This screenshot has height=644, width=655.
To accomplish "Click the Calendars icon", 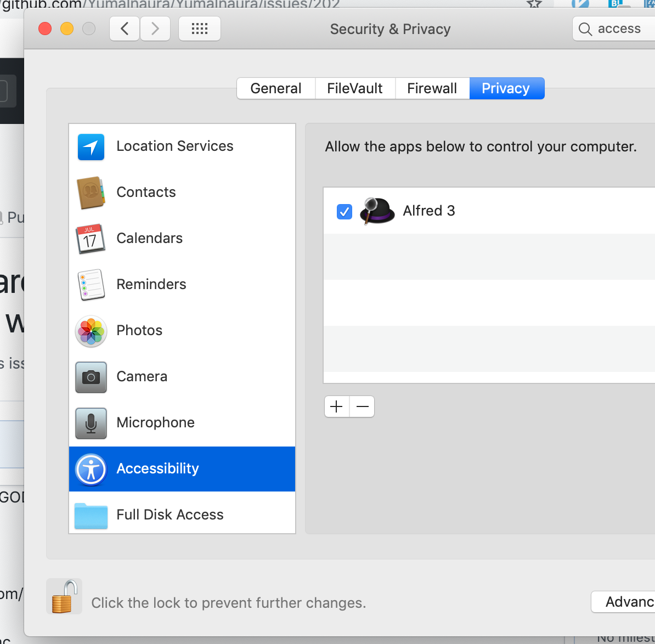I will point(91,239).
